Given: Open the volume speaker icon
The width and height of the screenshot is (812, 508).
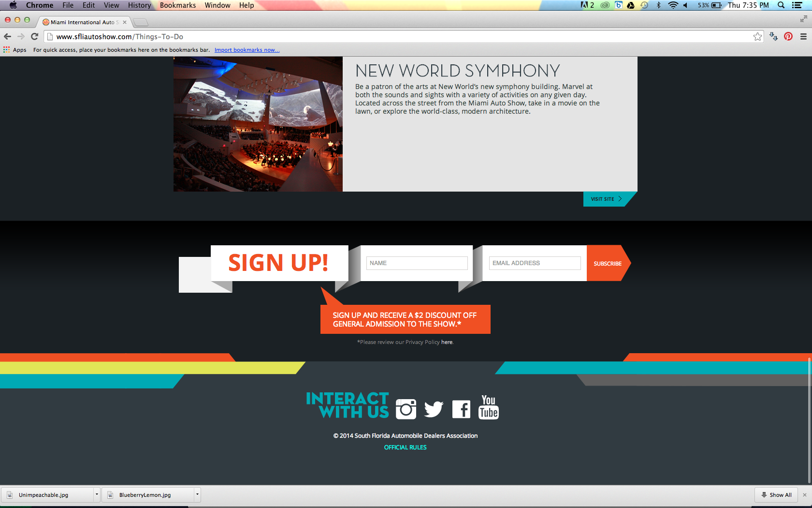Looking at the screenshot, I should click(x=685, y=5).
